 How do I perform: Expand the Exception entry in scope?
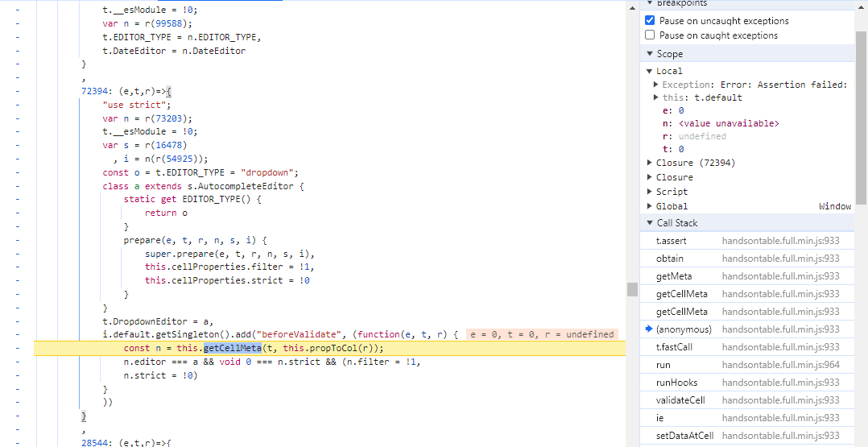(x=656, y=85)
